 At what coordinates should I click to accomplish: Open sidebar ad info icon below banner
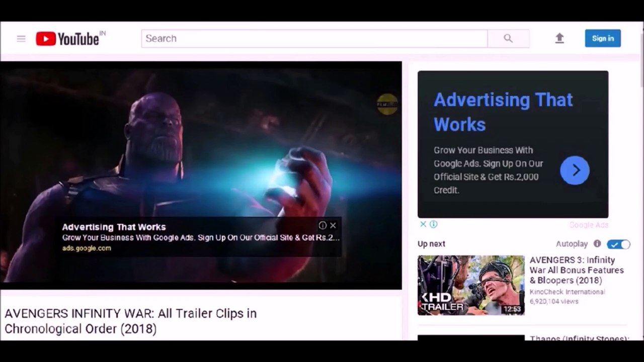(x=433, y=224)
